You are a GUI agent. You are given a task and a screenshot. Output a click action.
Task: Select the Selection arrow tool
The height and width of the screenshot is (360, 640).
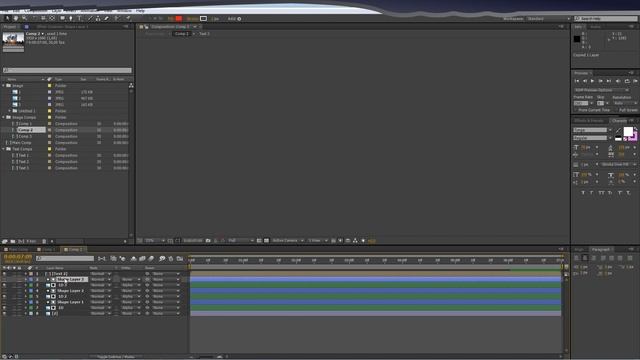[x=7, y=18]
